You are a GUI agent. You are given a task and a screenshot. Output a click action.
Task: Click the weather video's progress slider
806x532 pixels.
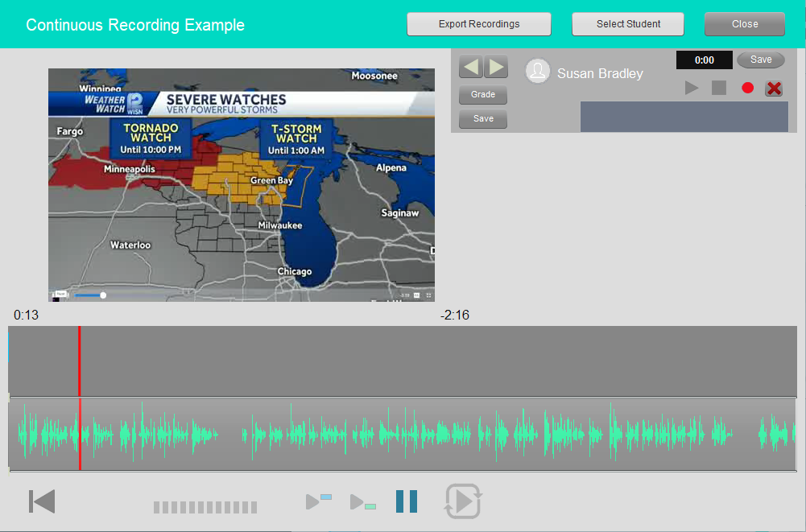click(x=90, y=295)
